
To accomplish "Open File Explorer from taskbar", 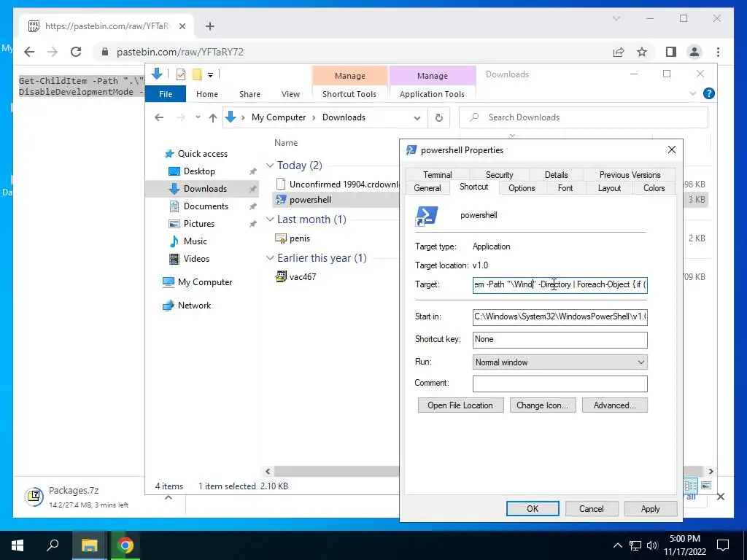I will (88, 545).
